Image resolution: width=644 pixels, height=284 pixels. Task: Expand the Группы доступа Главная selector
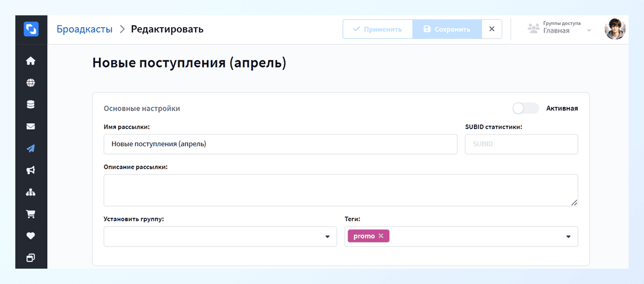pos(561,29)
